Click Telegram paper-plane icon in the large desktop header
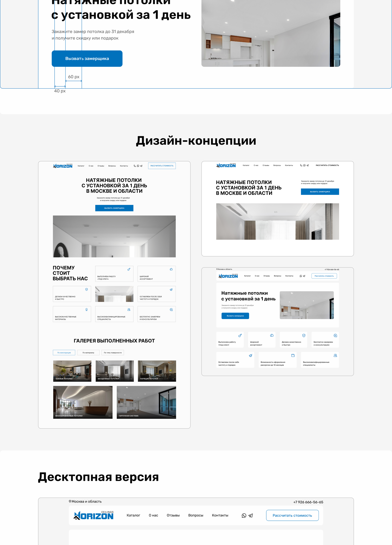 [x=251, y=515]
